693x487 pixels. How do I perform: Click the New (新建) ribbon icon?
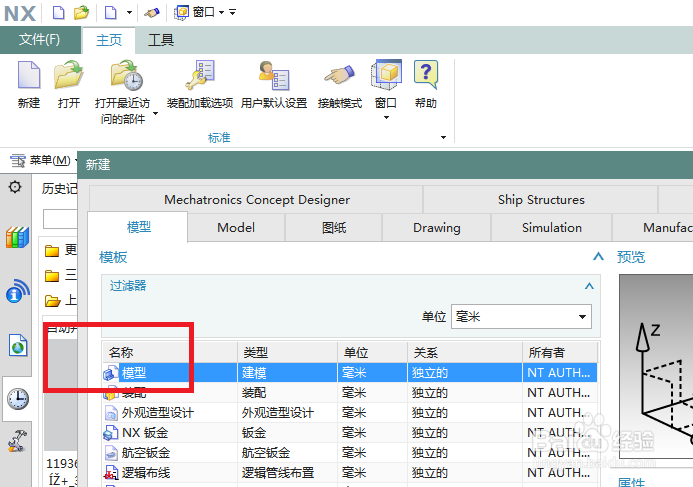(x=29, y=75)
